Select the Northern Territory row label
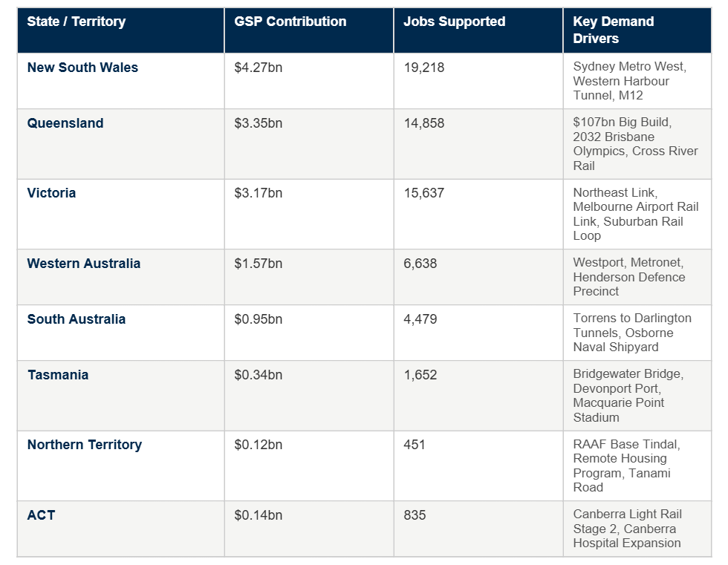Viewport: 728px width, 565px height. (85, 445)
